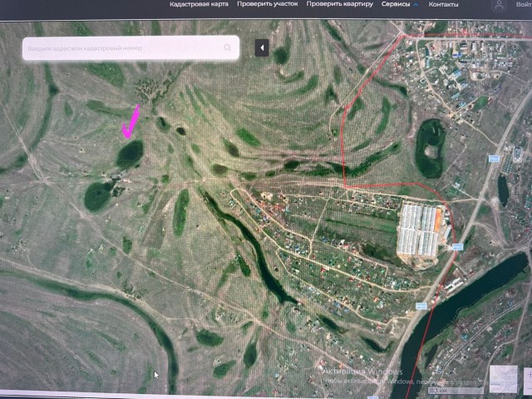Open the Контакты page
The height and width of the screenshot is (399, 532).
(x=443, y=4)
